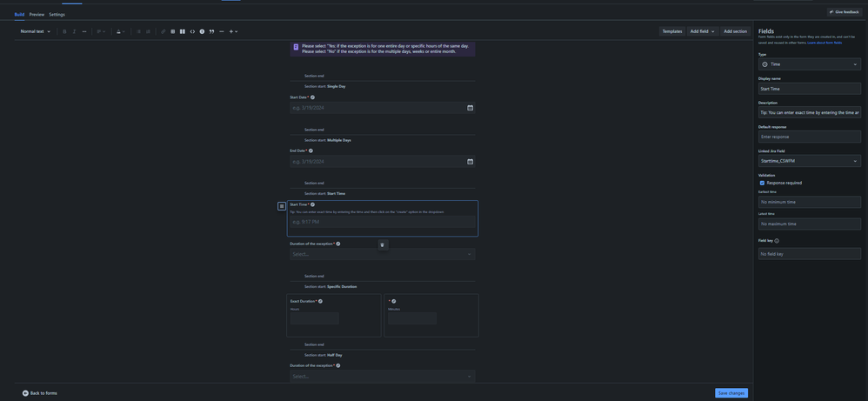The height and width of the screenshot is (401, 868).
Task: Expand the Type dropdown showing Time
Action: 809,64
